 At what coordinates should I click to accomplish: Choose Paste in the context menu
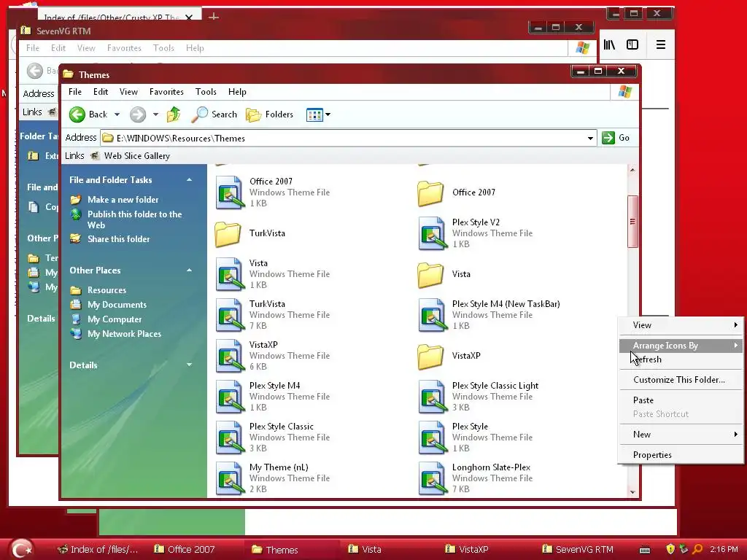(x=681, y=400)
